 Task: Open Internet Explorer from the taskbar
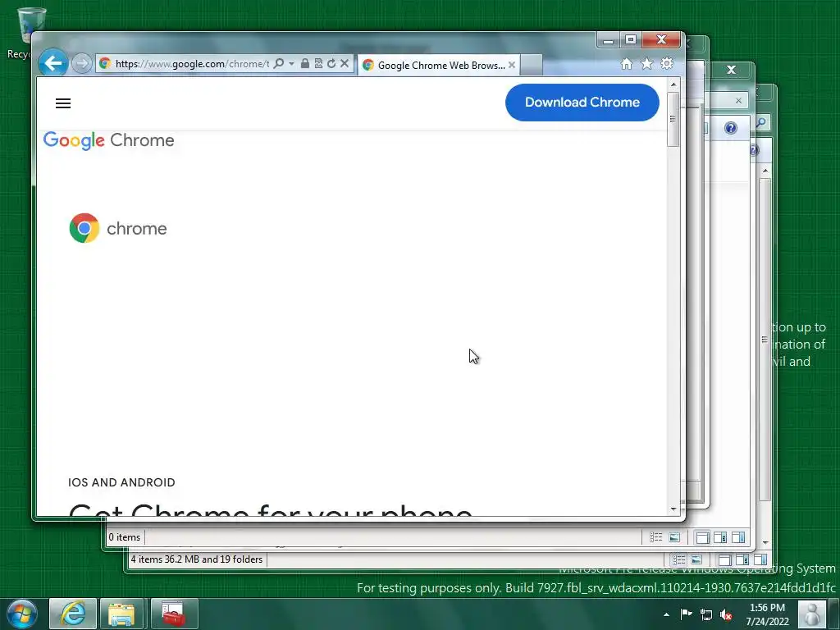pyautogui.click(x=73, y=614)
